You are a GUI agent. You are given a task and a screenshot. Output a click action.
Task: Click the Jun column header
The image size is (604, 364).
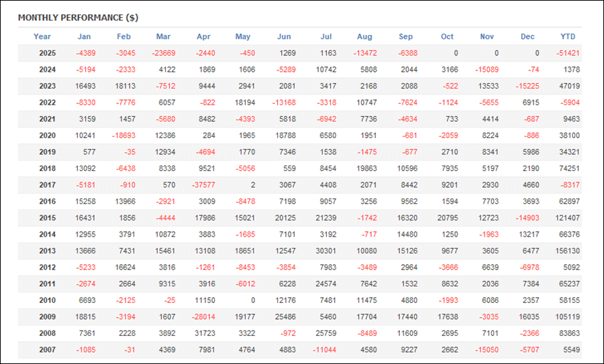(284, 37)
